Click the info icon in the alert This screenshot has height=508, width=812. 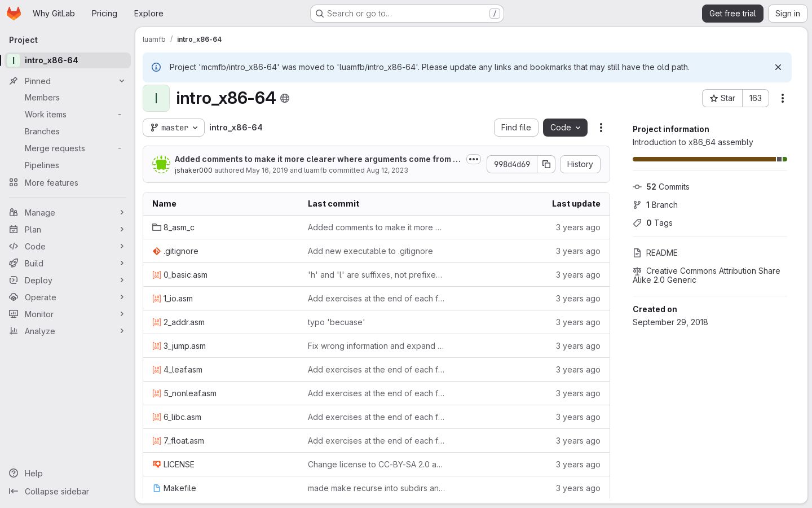coord(156,67)
